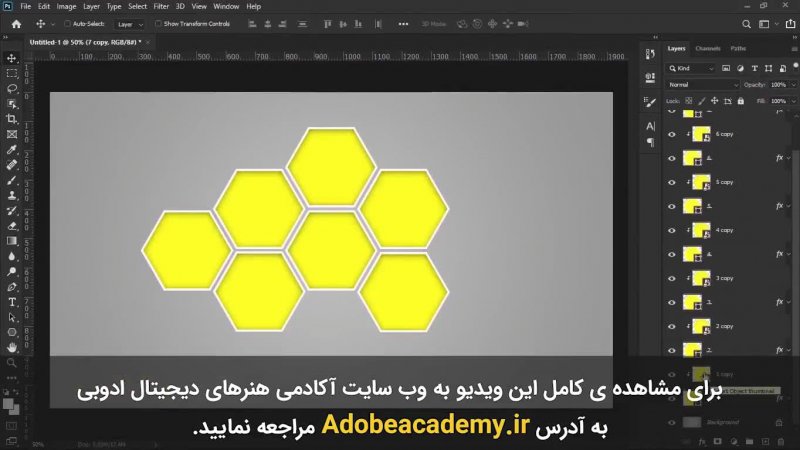This screenshot has width=800, height=450.
Task: Select the Move tool in the toolbar
Action: pyautogui.click(x=12, y=59)
